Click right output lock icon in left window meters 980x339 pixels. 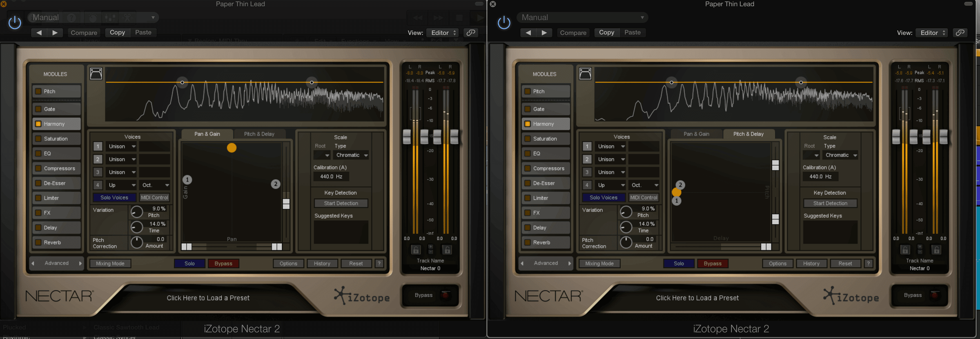[x=447, y=249]
